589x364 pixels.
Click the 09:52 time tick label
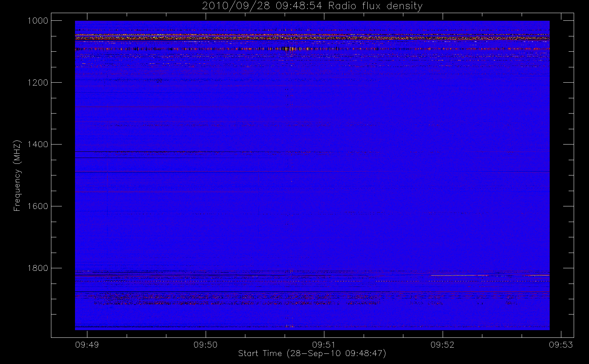pos(443,345)
